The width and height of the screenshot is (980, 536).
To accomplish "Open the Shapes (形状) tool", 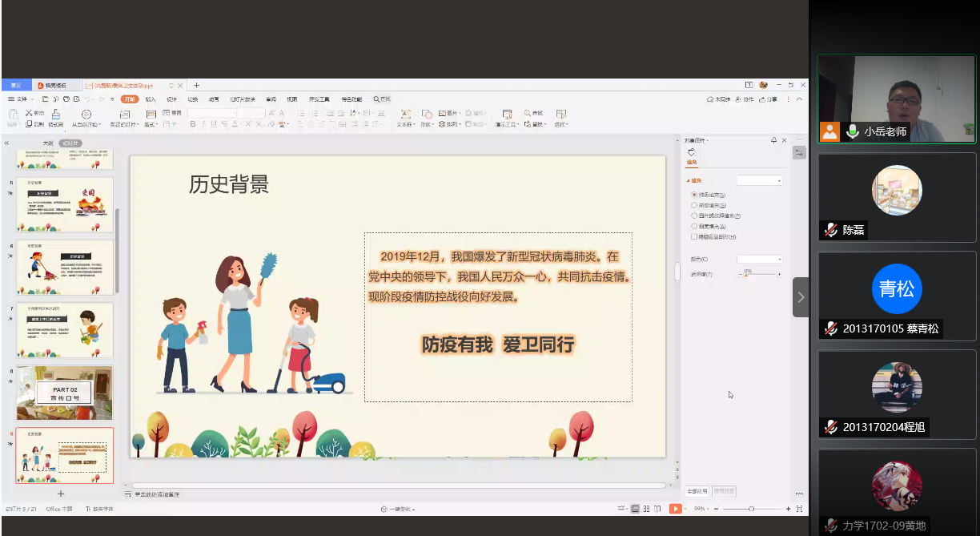I will [426, 115].
